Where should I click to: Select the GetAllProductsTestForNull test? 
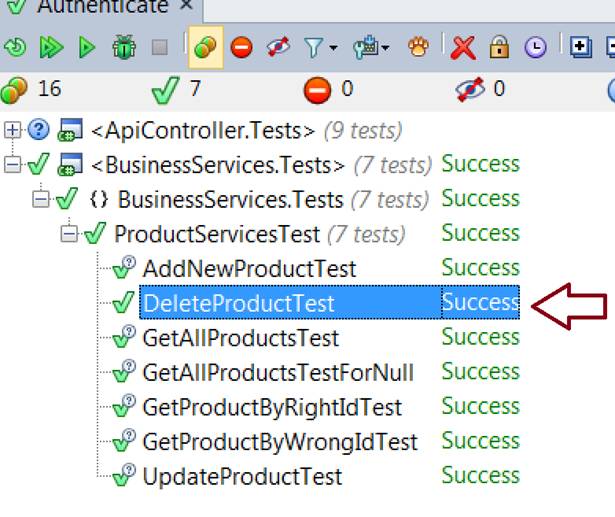click(278, 373)
